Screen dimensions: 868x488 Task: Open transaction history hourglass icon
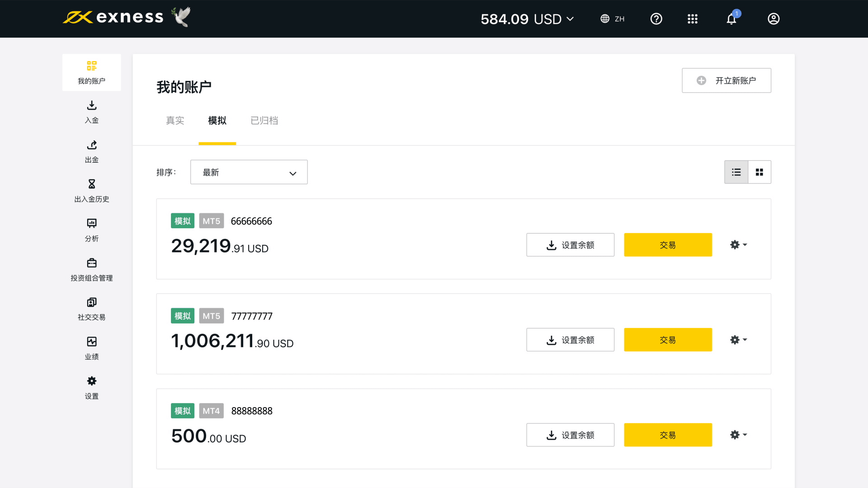(92, 184)
